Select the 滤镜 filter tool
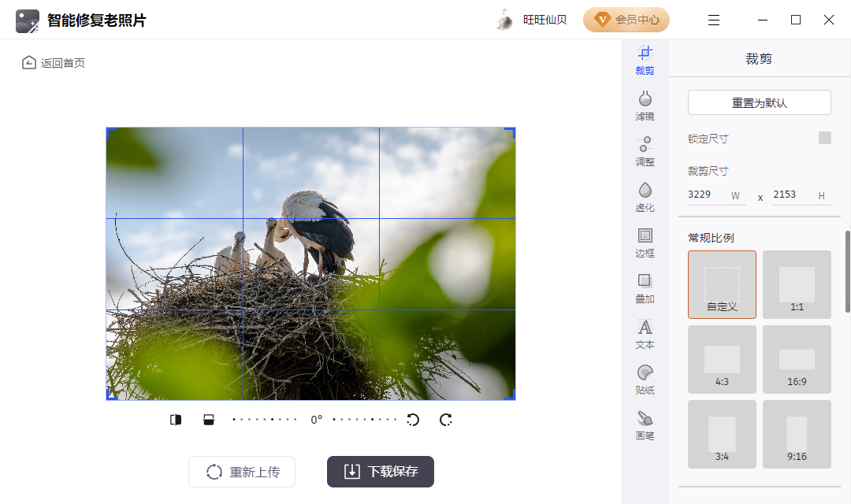The width and height of the screenshot is (851, 504). point(645,103)
